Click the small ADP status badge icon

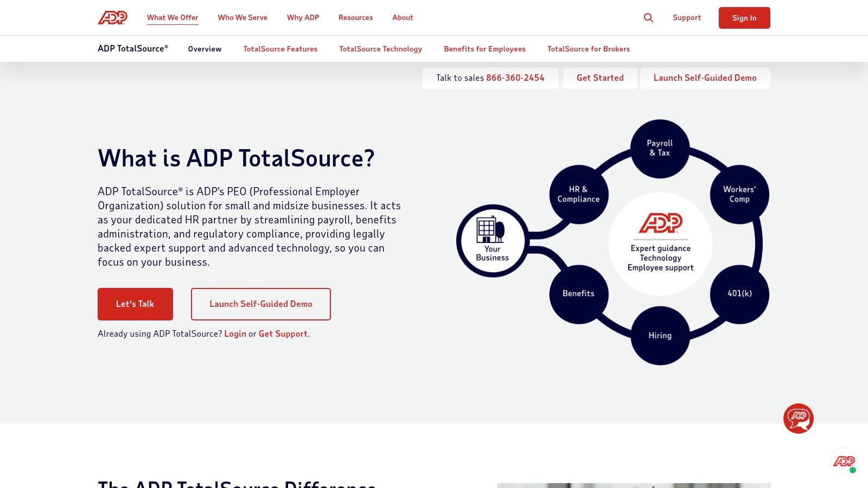pos(844,461)
